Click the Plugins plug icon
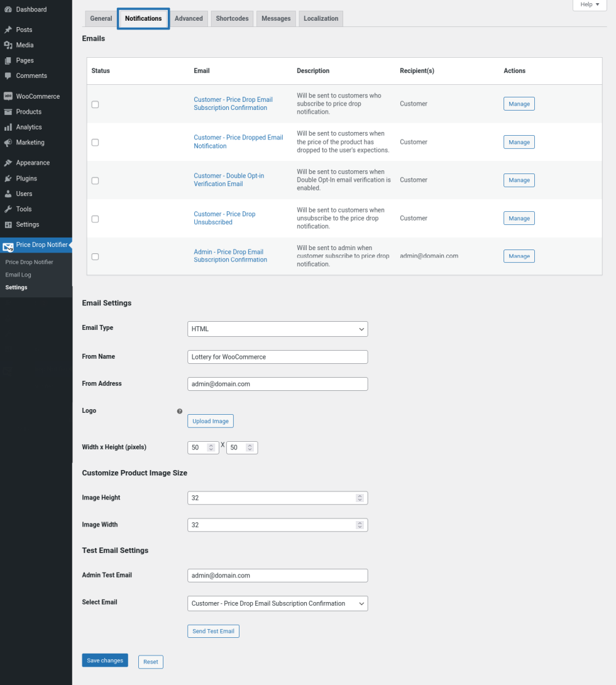Viewport: 616px width, 685px height. point(8,178)
